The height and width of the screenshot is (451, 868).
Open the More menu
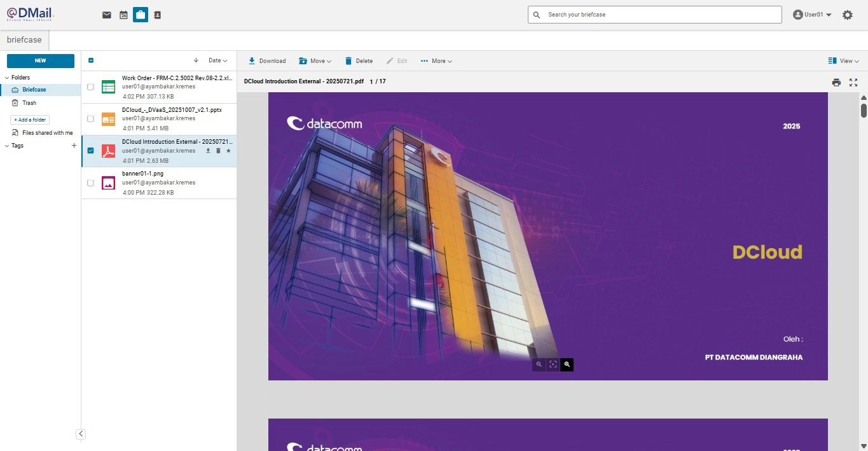[436, 60]
